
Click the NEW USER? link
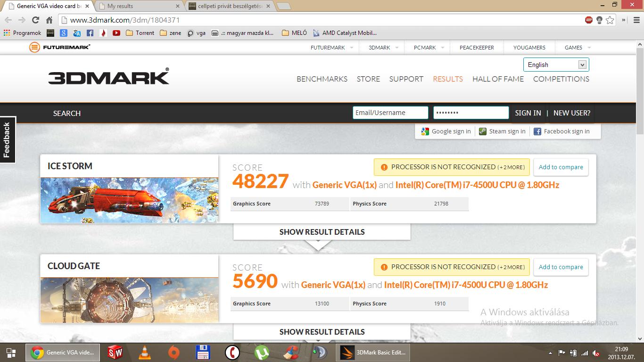tap(572, 113)
